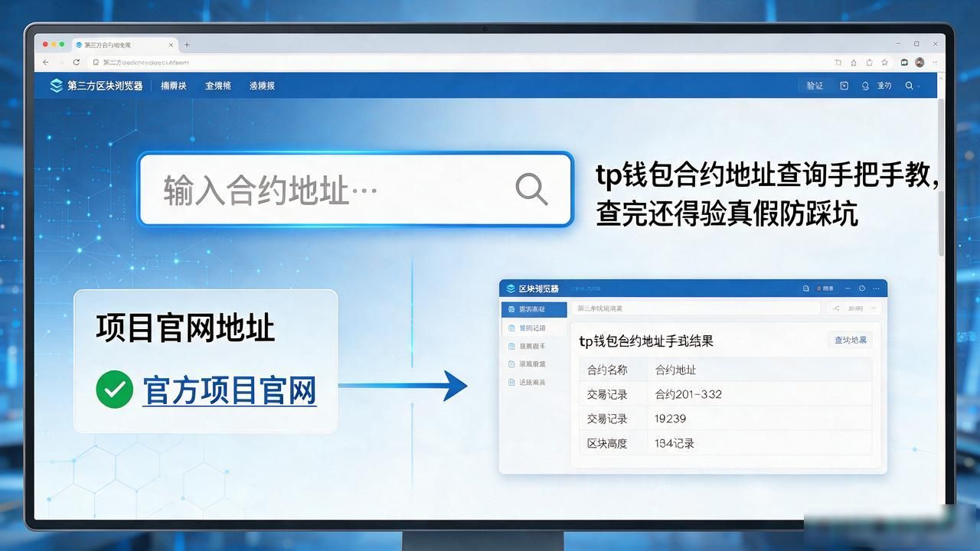This screenshot has height=551, width=980.
Task: Close the 第三方 browser tab
Action: (x=172, y=44)
